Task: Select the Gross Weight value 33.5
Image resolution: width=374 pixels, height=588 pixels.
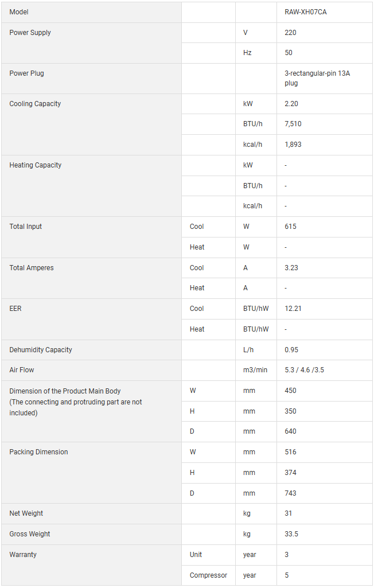Action: 291,534
